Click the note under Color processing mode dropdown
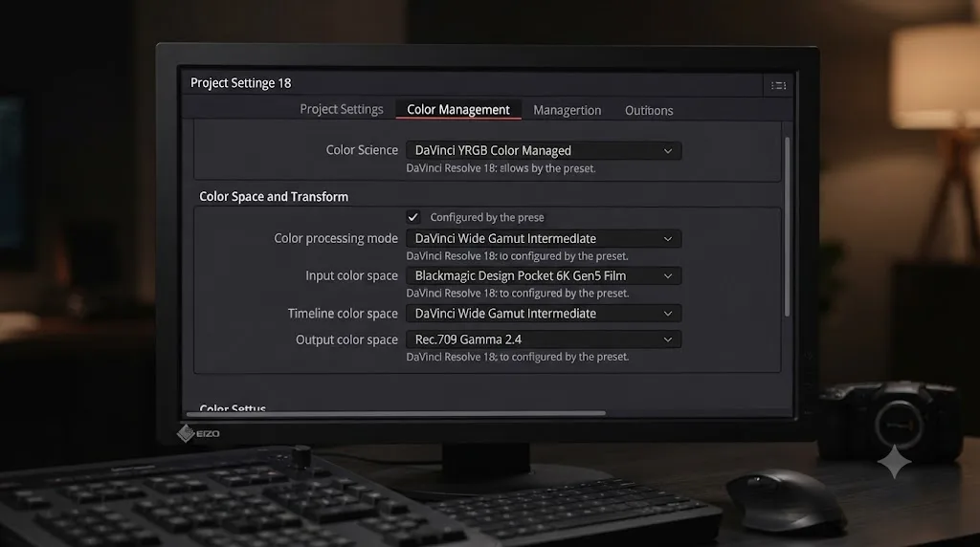This screenshot has height=547, width=980. point(518,256)
